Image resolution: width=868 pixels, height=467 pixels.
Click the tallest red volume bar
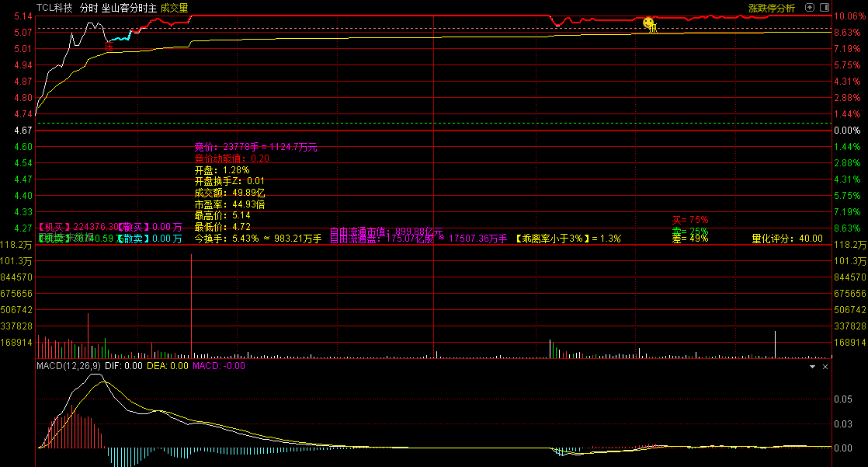click(192, 306)
